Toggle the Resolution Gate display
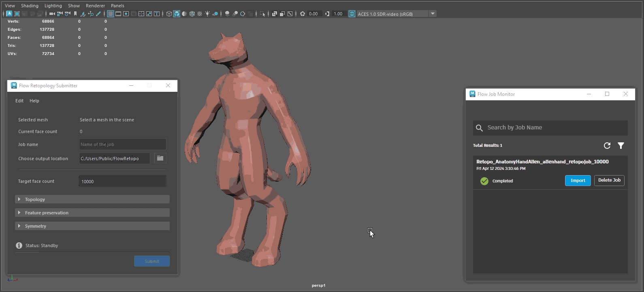 click(x=126, y=14)
